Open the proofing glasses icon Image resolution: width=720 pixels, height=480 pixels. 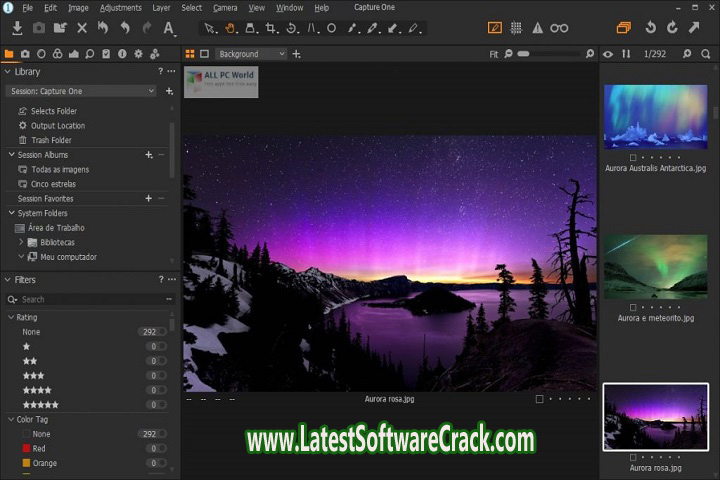point(559,28)
